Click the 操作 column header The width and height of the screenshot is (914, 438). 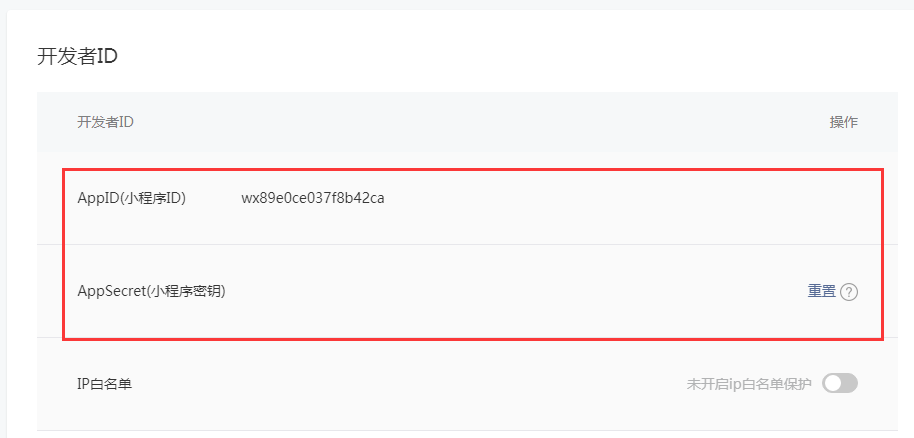843,122
